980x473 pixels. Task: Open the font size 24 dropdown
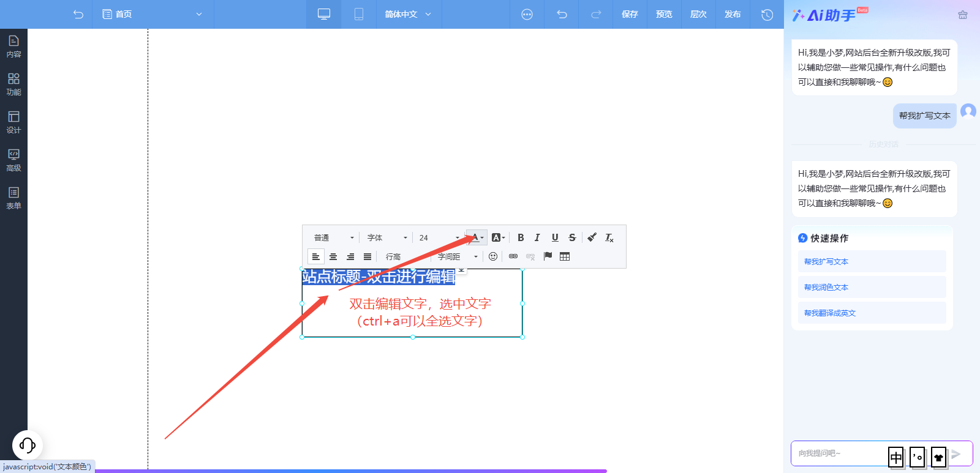(439, 237)
